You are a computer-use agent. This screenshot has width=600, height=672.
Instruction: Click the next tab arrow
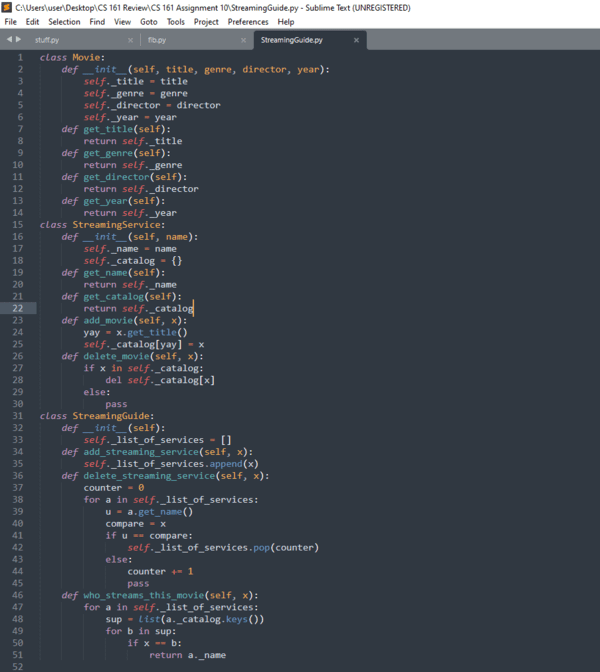pos(18,39)
